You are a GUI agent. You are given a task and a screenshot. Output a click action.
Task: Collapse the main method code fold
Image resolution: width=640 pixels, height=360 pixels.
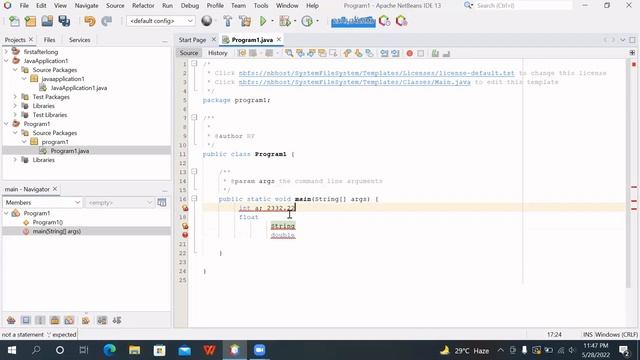[x=194, y=199]
